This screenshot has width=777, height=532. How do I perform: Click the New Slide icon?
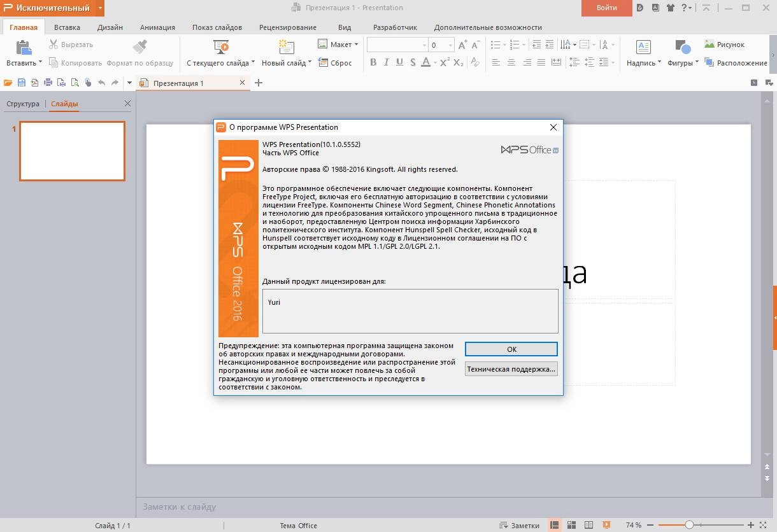click(x=287, y=47)
